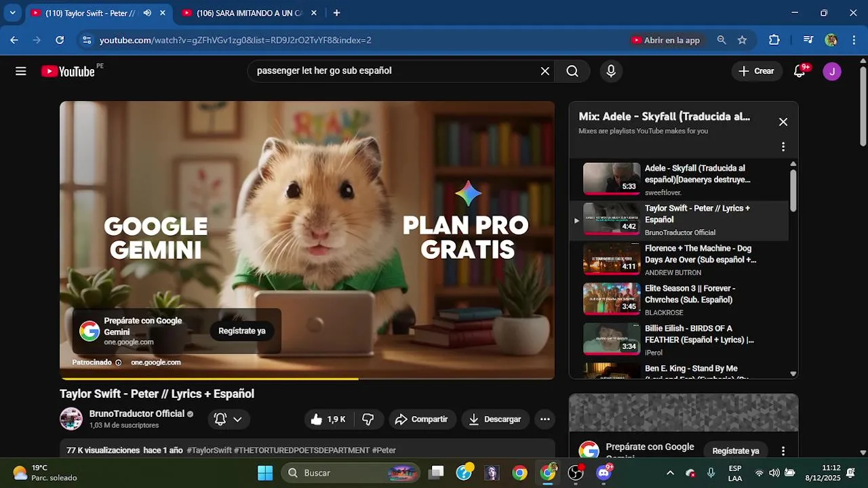Click the #THETORTUREDPOETSDEPARTMENT hashtag
The width and height of the screenshot is (868, 488).
click(x=302, y=451)
